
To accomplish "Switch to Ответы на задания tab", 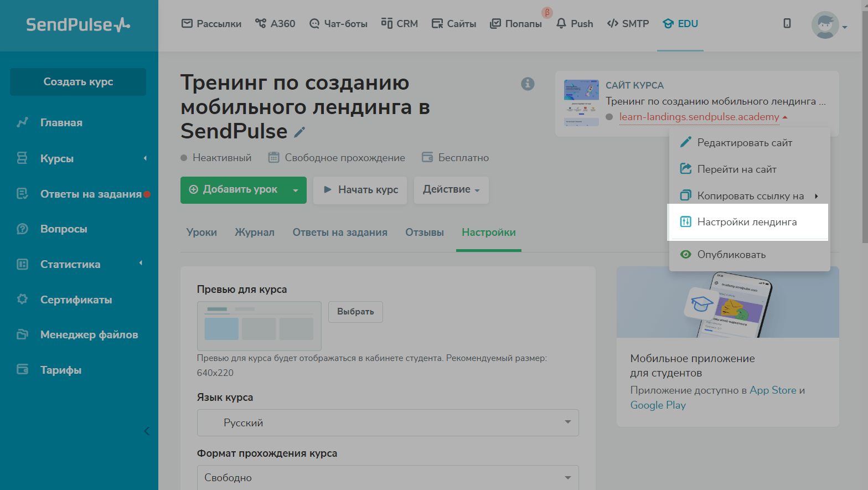I will coord(340,233).
